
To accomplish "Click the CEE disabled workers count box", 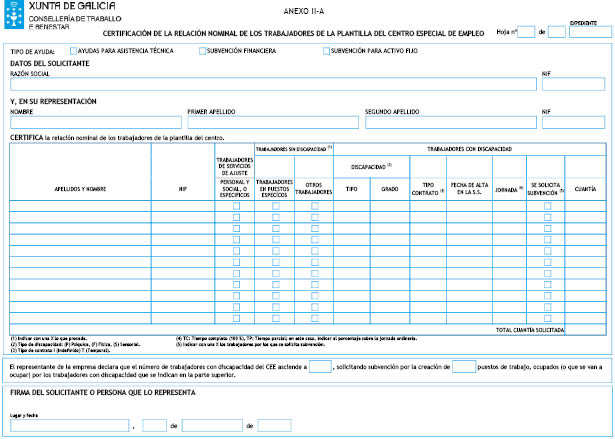I will click(x=319, y=367).
